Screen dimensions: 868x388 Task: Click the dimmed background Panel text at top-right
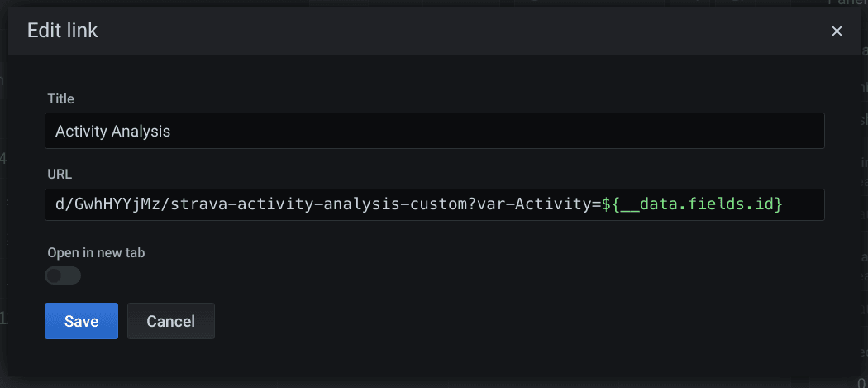pos(847,4)
